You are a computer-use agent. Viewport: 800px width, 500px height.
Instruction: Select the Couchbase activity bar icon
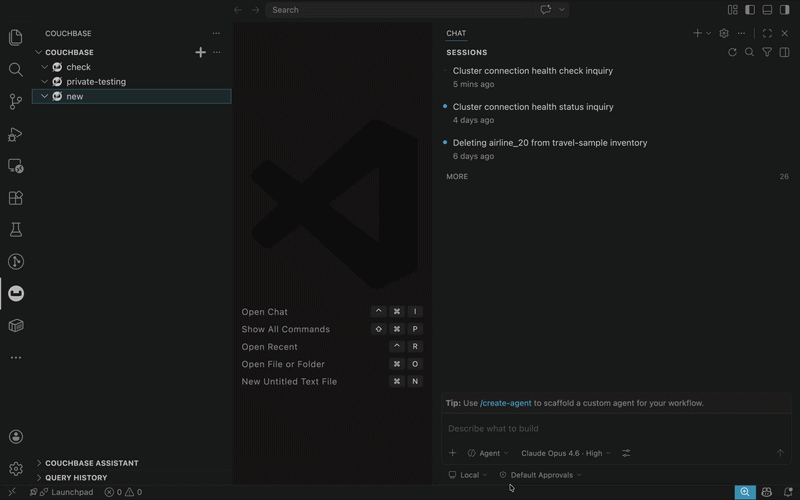coord(16,293)
